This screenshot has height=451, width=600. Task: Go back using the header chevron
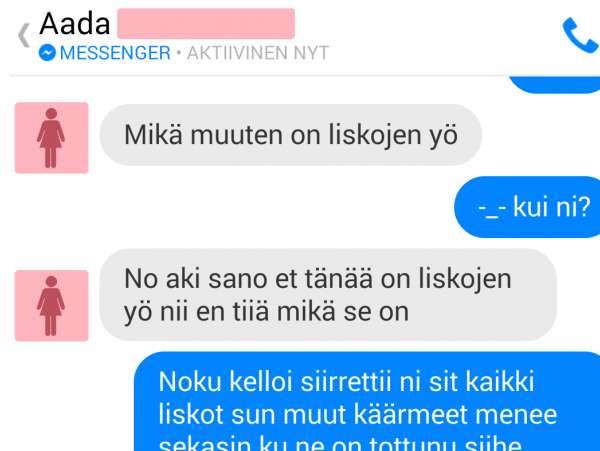(x=24, y=35)
